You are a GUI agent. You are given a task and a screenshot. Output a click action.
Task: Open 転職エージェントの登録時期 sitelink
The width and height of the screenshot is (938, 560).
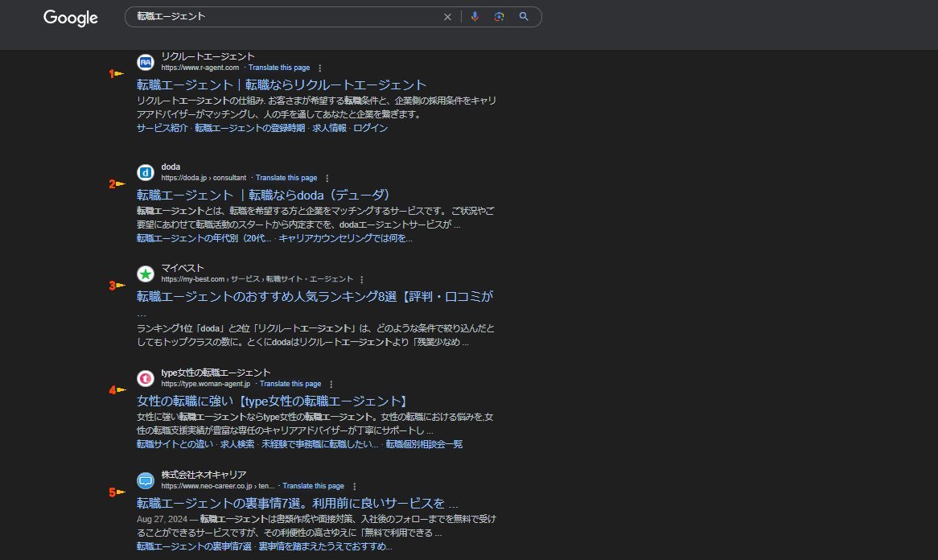point(249,128)
